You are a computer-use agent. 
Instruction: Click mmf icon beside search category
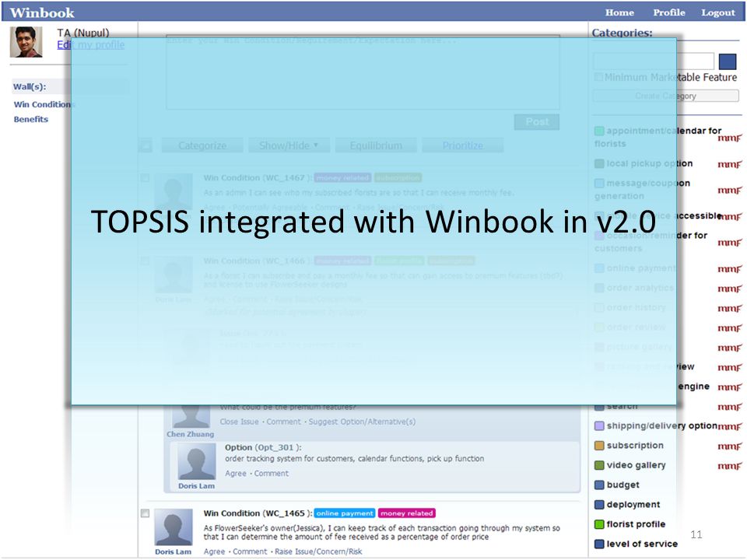pyautogui.click(x=729, y=407)
